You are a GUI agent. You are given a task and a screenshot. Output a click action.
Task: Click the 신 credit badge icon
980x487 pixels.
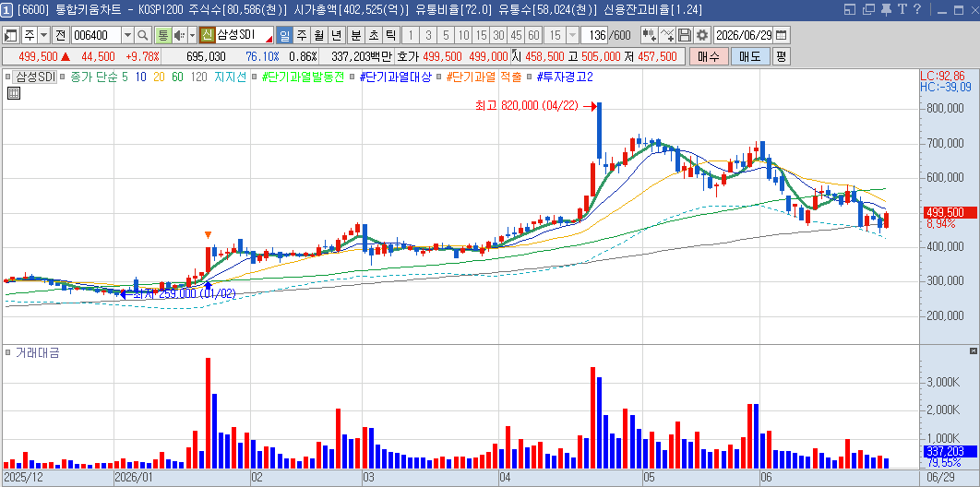pyautogui.click(x=208, y=35)
